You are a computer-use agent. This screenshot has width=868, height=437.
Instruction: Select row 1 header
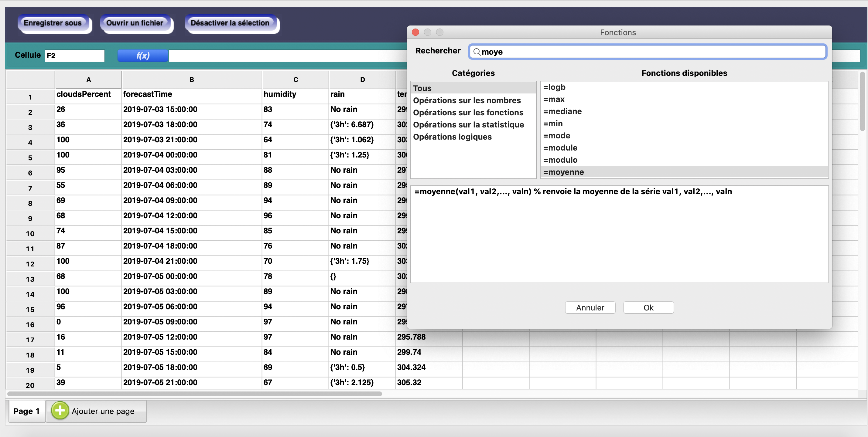[x=30, y=97]
